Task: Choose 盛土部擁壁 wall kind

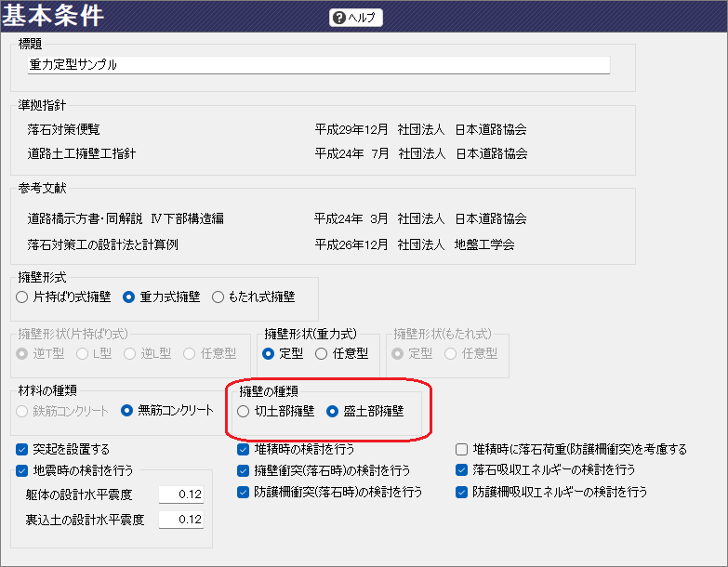Action: click(333, 410)
